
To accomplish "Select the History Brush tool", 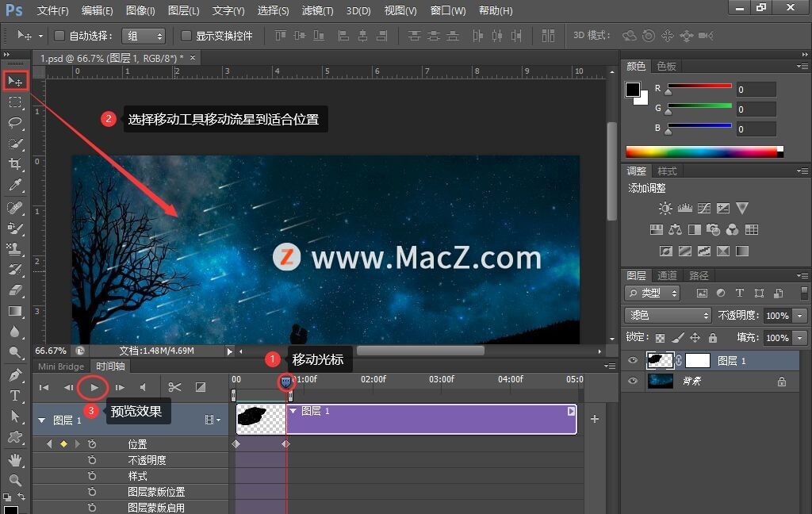I will [15, 270].
